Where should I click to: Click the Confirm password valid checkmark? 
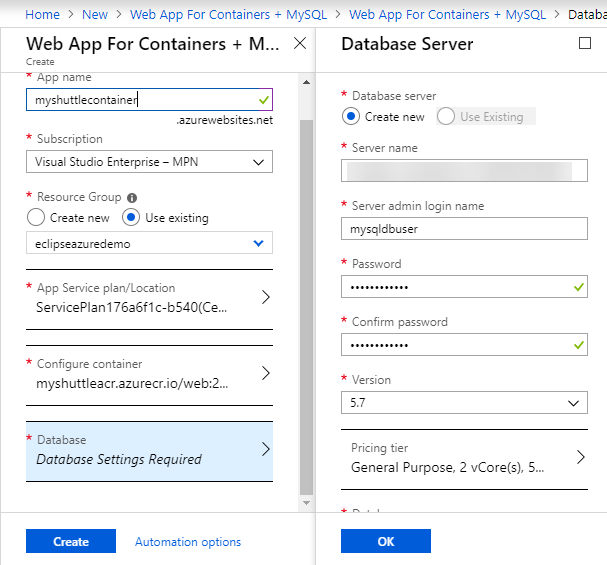point(579,345)
